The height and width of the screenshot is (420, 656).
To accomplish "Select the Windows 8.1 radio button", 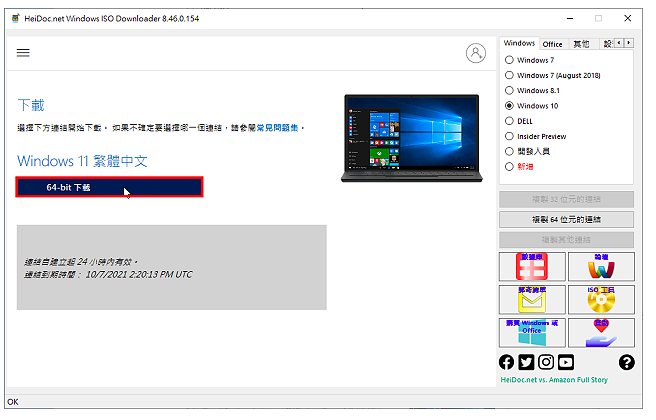I will (x=509, y=90).
